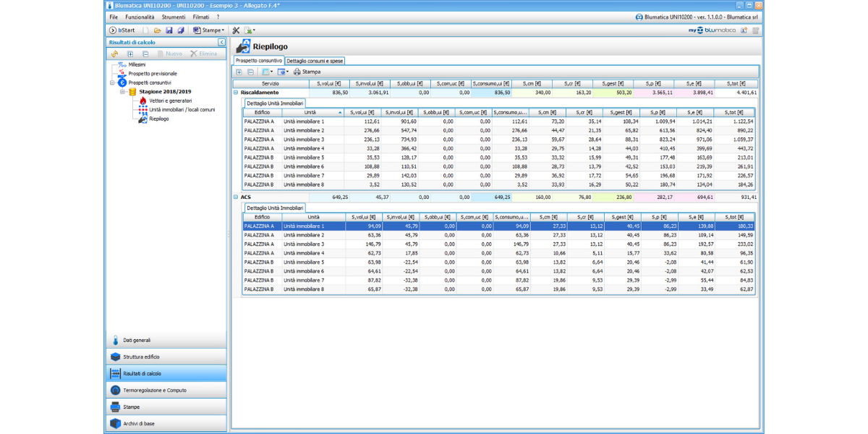This screenshot has width=868, height=434.
Task: Click the Stampa print button
Action: pos(307,72)
